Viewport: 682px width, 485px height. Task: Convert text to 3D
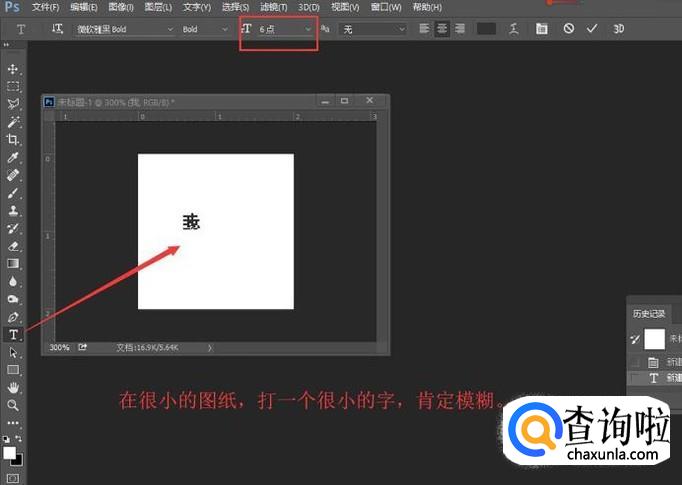618,29
